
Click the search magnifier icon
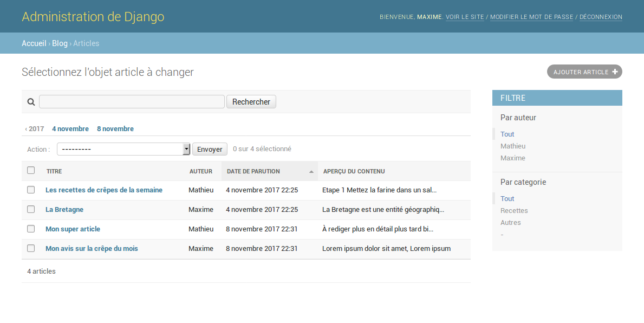coord(31,102)
